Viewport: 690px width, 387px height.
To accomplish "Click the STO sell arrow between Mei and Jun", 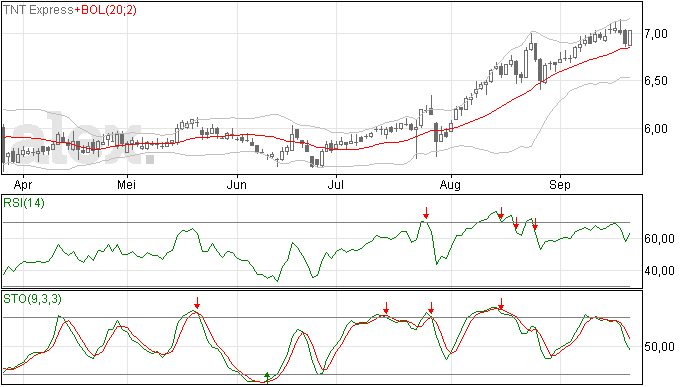I will coord(197,303).
